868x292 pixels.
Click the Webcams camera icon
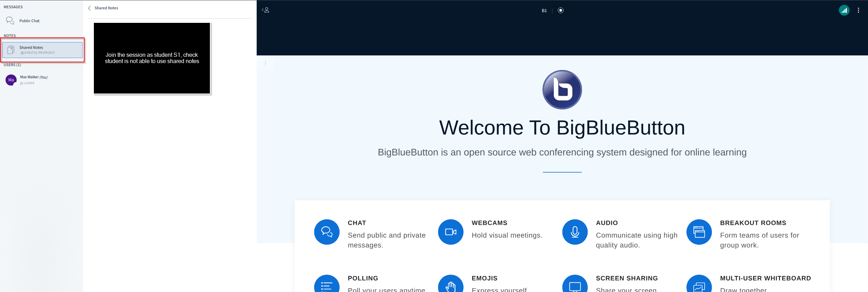451,232
